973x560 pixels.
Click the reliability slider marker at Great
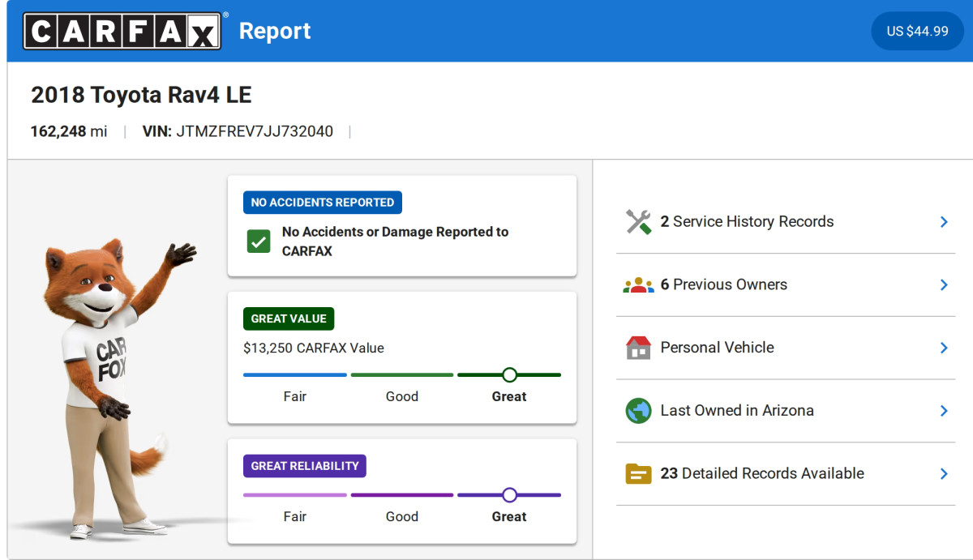pos(509,494)
